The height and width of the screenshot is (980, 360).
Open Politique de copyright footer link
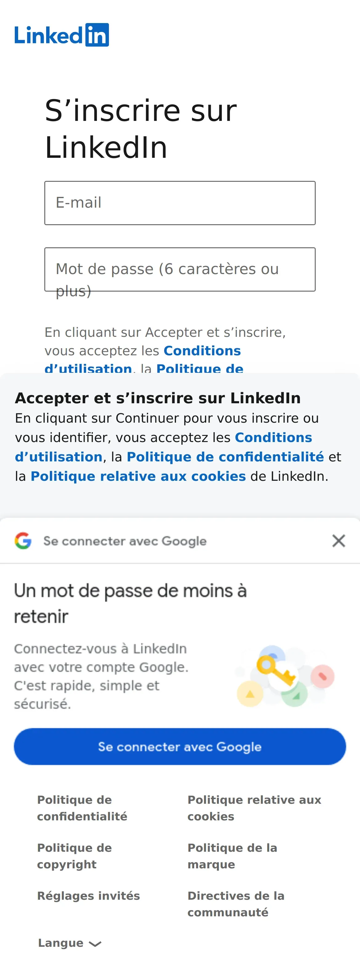[74, 856]
